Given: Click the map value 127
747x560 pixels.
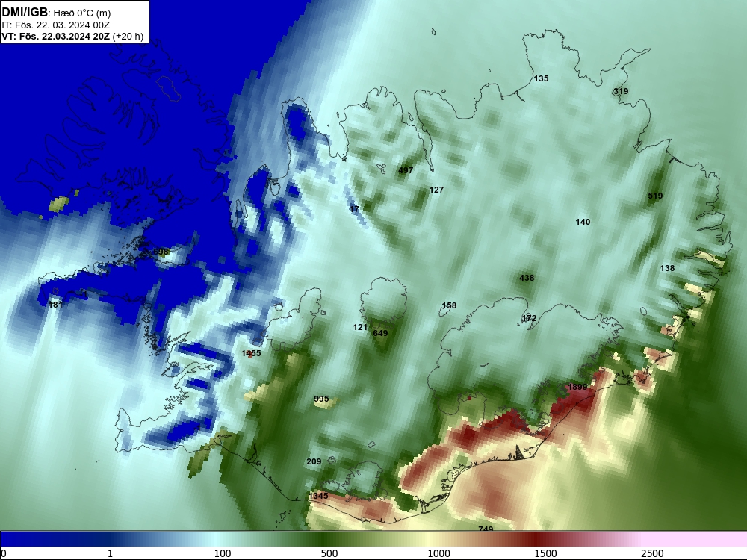Looking at the screenshot, I should (x=436, y=190).
